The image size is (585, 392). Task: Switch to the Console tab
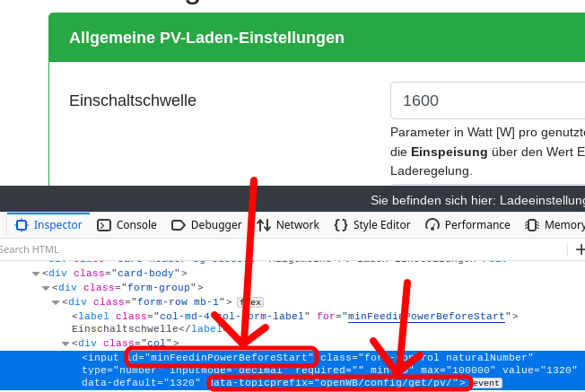point(127,225)
